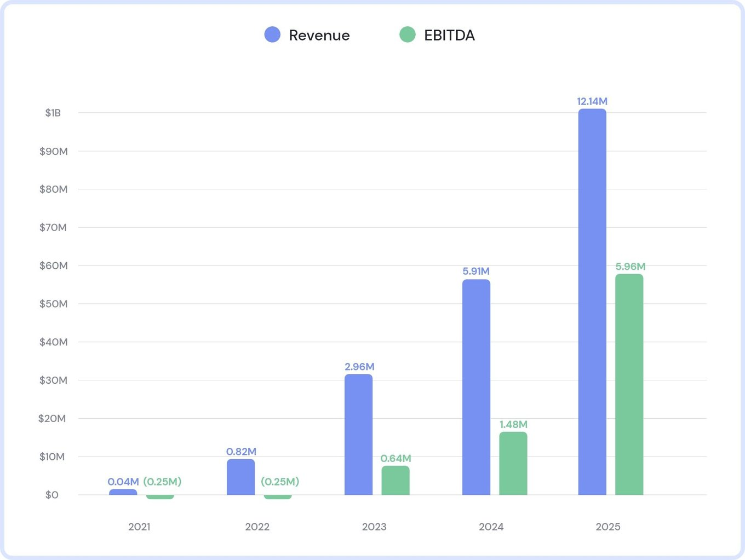Click the $1B y-axis label
The width and height of the screenshot is (745, 560).
[53, 113]
